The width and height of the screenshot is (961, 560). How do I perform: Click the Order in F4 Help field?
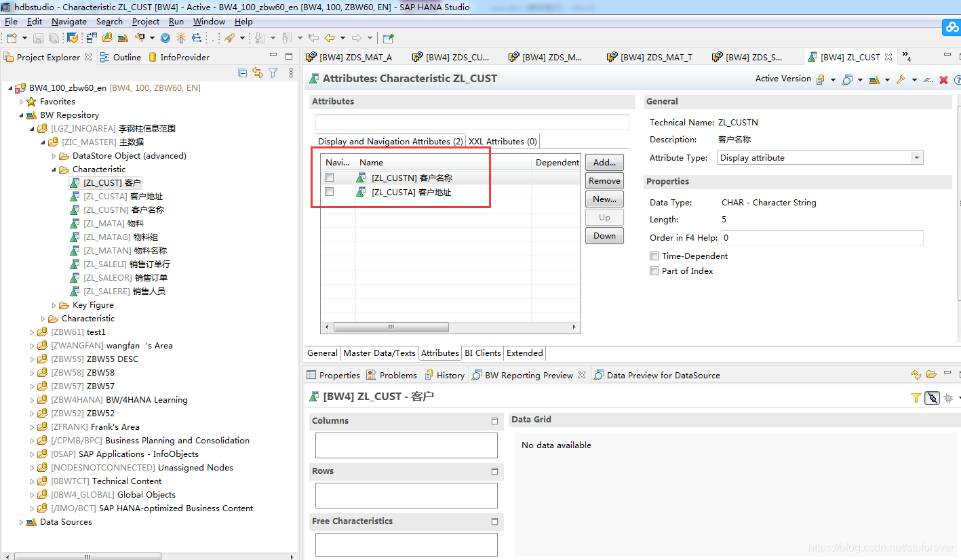[821, 238]
